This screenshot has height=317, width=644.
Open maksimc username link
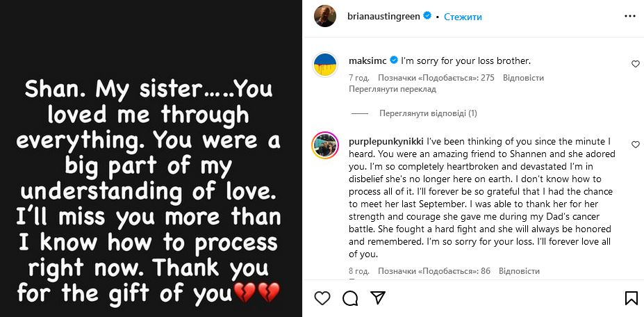368,60
